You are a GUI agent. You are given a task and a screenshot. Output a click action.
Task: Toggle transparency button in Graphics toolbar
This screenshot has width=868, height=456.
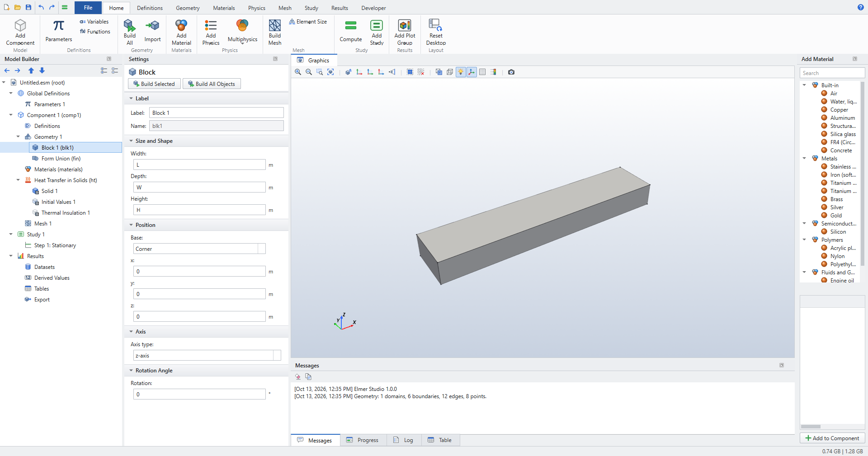(439, 72)
